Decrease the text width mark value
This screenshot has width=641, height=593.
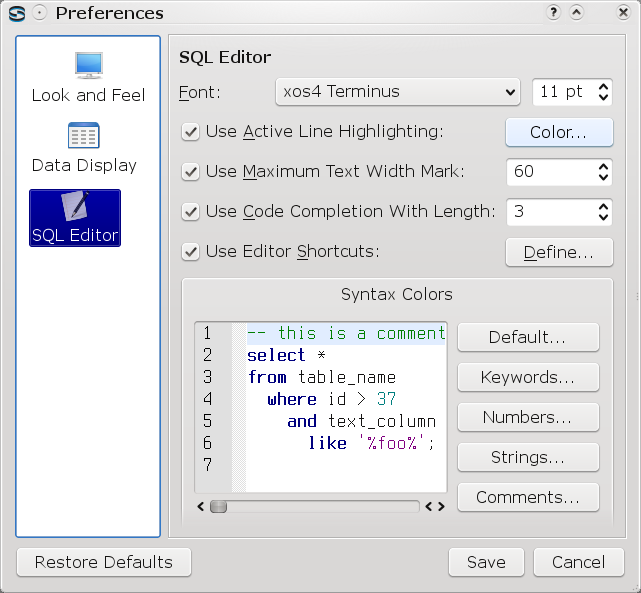603,177
